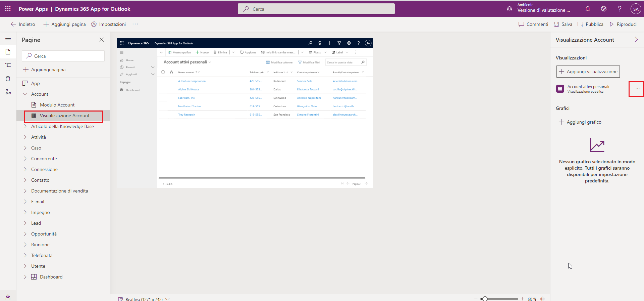
Task: Open the Automation icon in left rail
Action: coord(8,92)
